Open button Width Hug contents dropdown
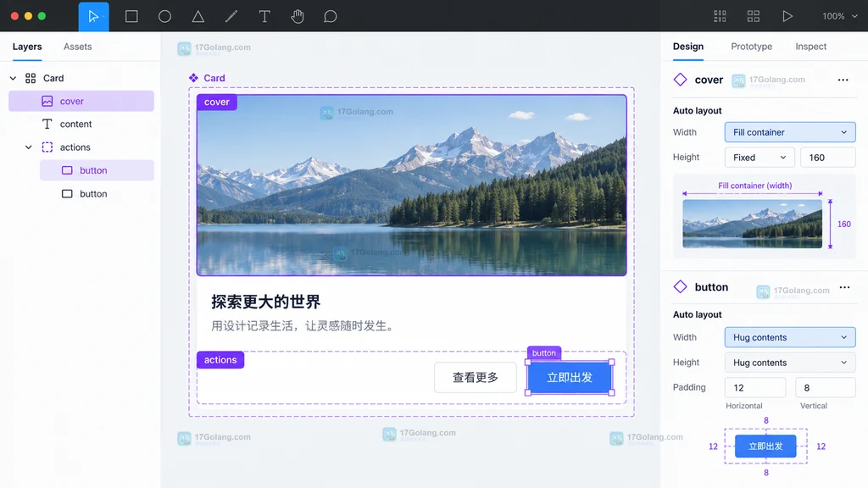 click(790, 337)
